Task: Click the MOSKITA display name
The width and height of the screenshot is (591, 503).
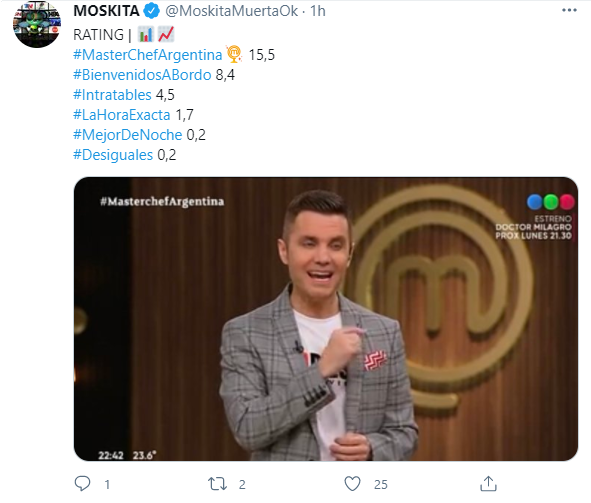Action: click(x=106, y=11)
